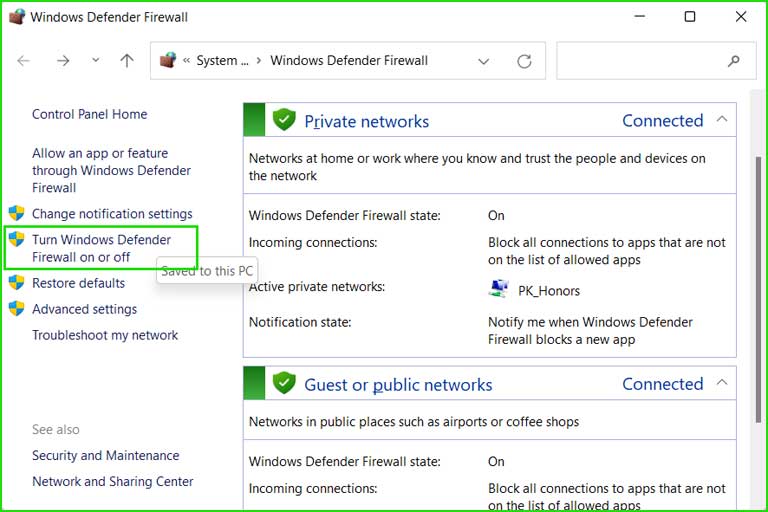The height and width of the screenshot is (512, 768).
Task: Click 'Notification state:' label
Action: [x=300, y=322]
